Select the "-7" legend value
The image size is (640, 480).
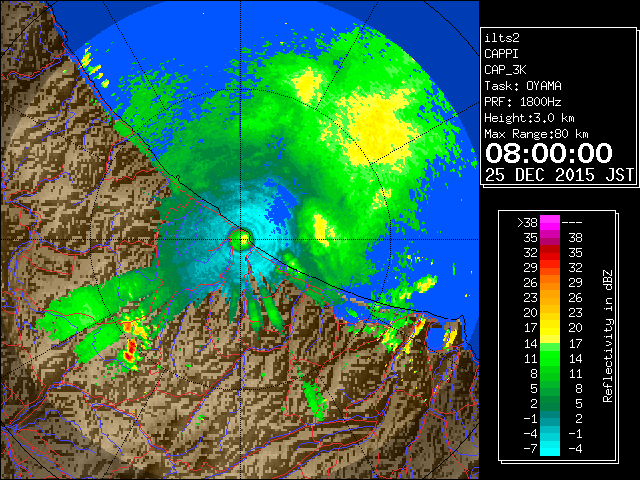pos(530,448)
